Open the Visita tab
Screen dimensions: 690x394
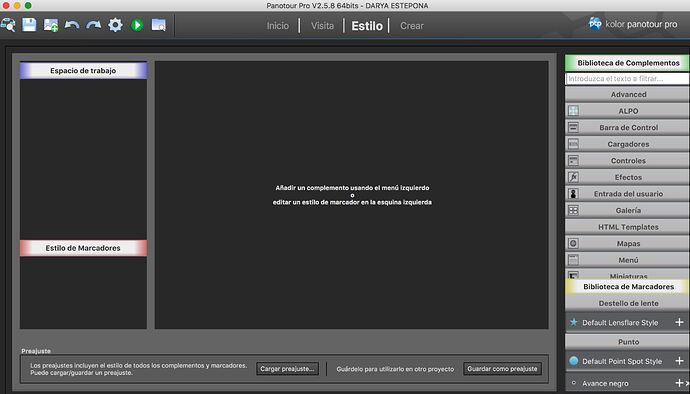click(x=322, y=26)
